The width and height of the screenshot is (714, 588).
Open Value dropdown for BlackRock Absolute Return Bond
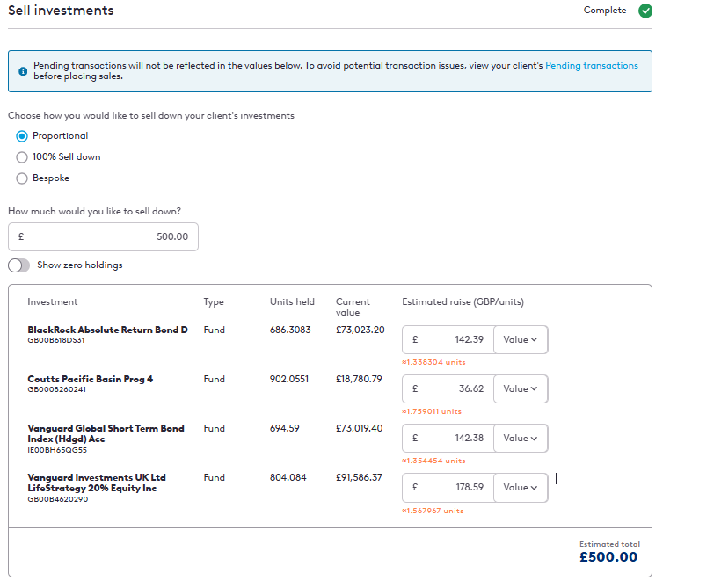tap(521, 340)
